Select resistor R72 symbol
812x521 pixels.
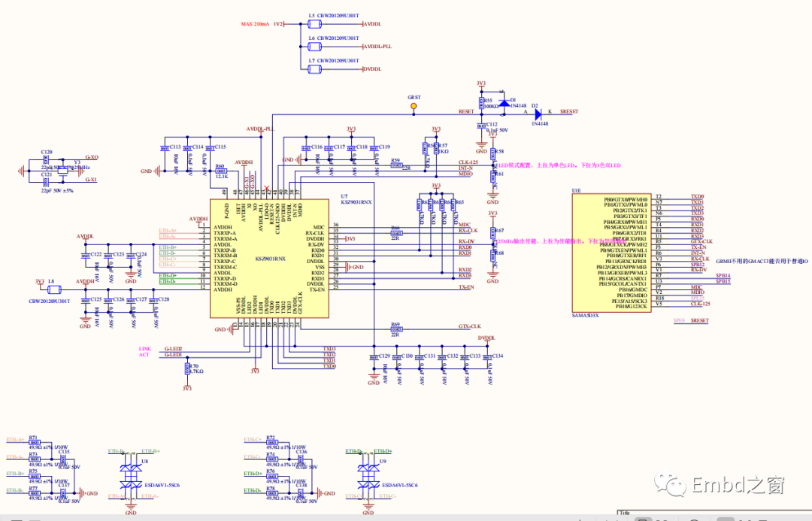(272, 443)
